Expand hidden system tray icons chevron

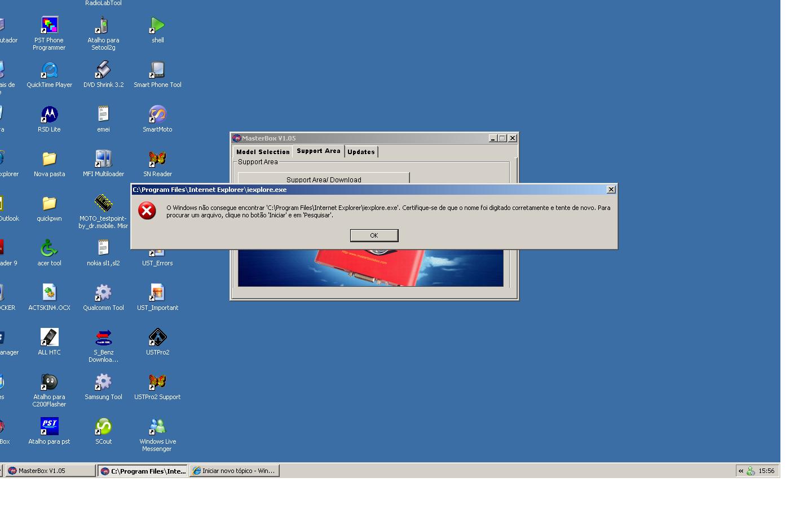tap(741, 471)
